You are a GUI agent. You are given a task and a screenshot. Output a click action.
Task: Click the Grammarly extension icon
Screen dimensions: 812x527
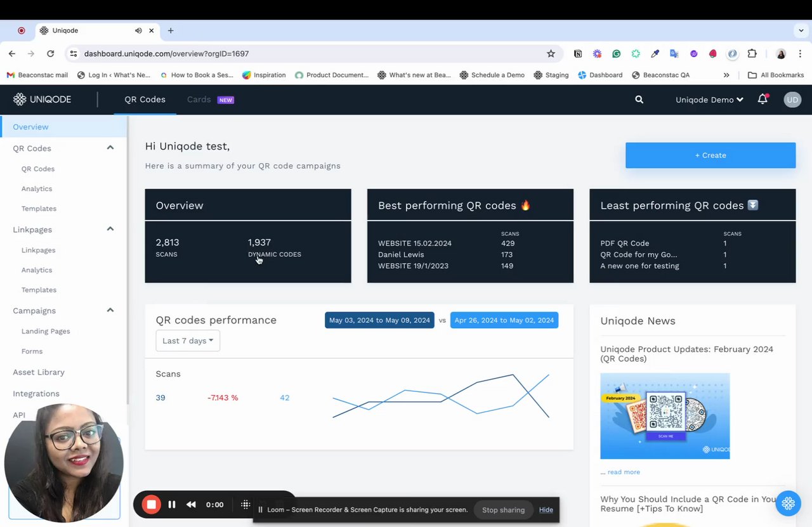pos(616,54)
